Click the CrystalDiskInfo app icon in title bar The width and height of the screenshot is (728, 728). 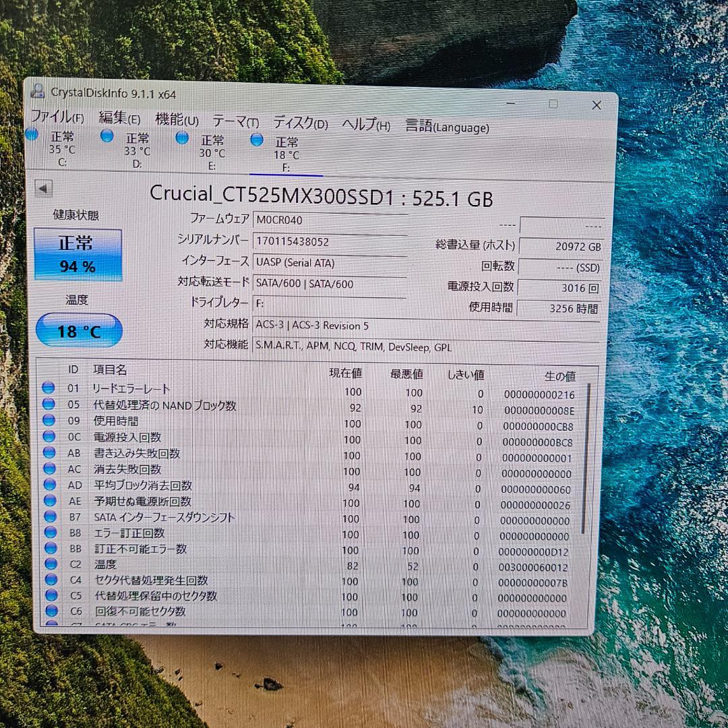(x=38, y=90)
